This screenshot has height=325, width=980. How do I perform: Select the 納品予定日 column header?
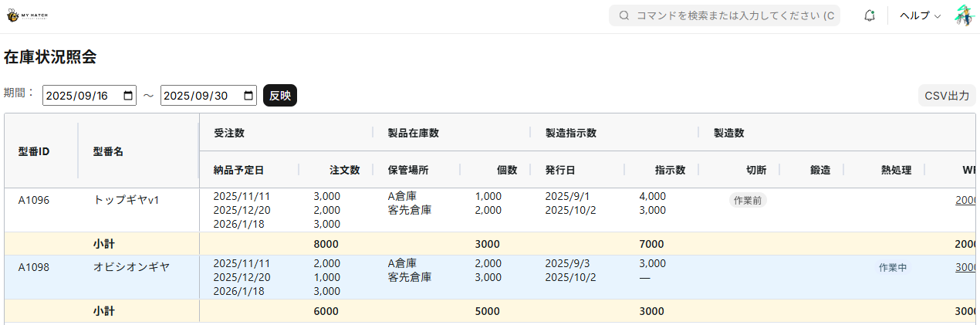pos(239,170)
